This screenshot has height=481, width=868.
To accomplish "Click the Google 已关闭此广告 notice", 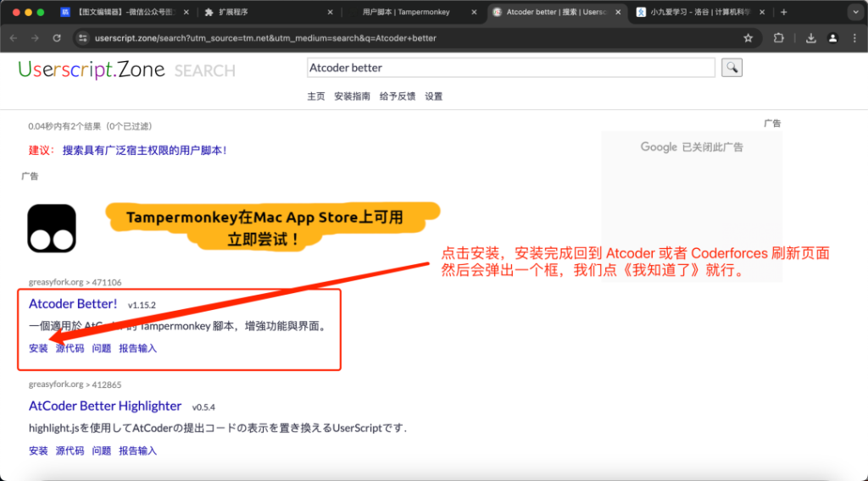I will point(692,147).
